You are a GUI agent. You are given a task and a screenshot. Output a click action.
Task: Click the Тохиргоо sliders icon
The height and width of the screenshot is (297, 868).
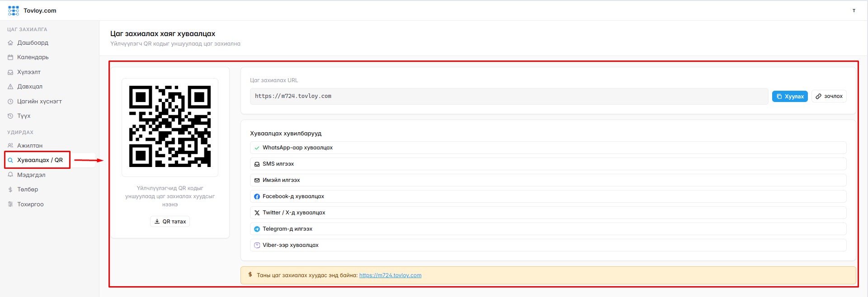click(10, 204)
